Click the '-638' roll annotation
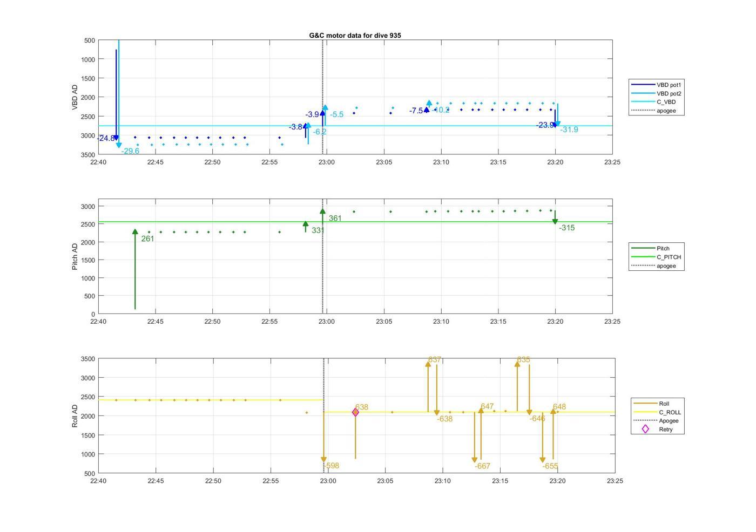The height and width of the screenshot is (532, 756). pos(445,419)
